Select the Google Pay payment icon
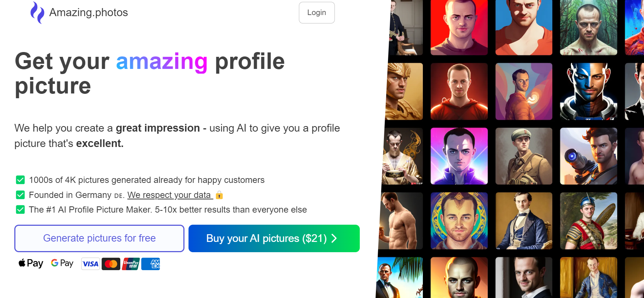The width and height of the screenshot is (644, 298). click(62, 263)
